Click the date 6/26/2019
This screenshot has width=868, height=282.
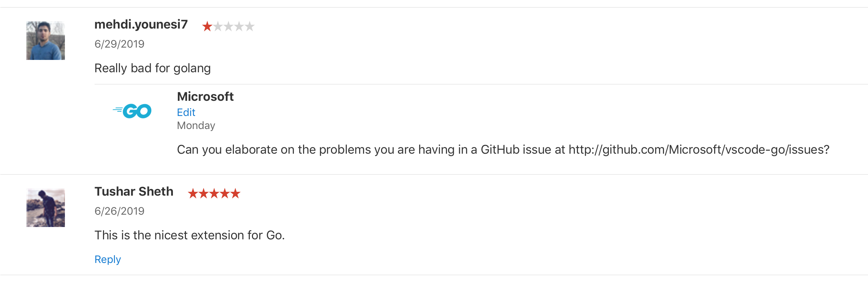[119, 211]
